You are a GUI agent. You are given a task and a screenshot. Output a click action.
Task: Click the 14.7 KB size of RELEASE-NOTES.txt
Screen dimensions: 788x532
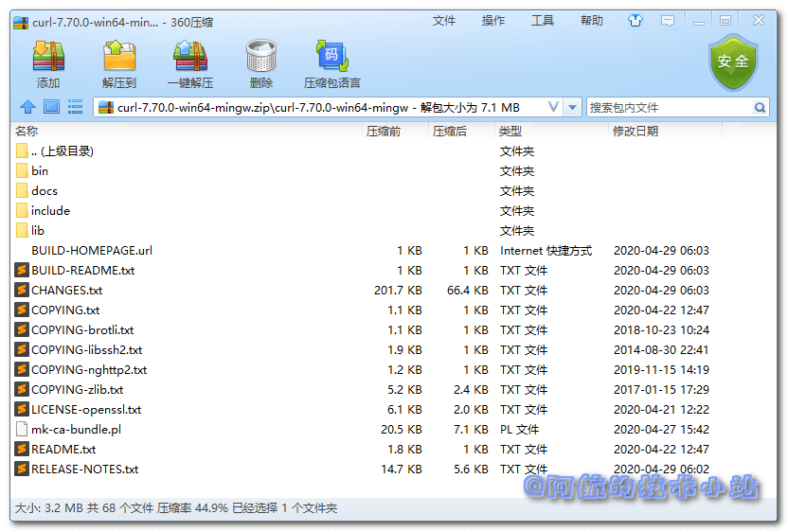point(401,469)
